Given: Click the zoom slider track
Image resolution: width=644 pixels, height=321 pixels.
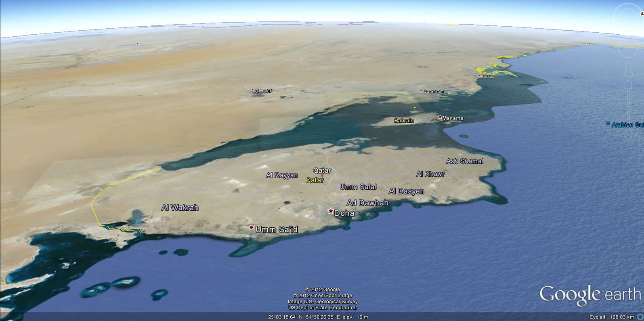Looking at the screenshot, I should (x=628, y=109).
